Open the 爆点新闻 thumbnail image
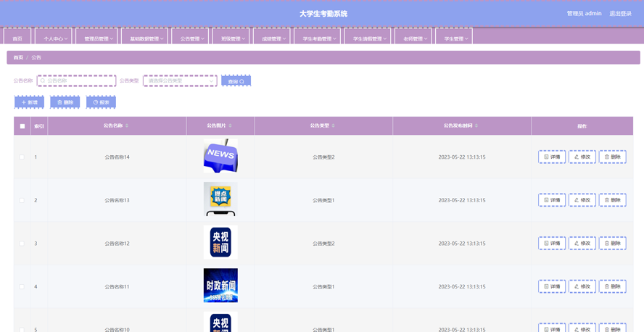Screen dimensions: 644x332 (x=220, y=199)
